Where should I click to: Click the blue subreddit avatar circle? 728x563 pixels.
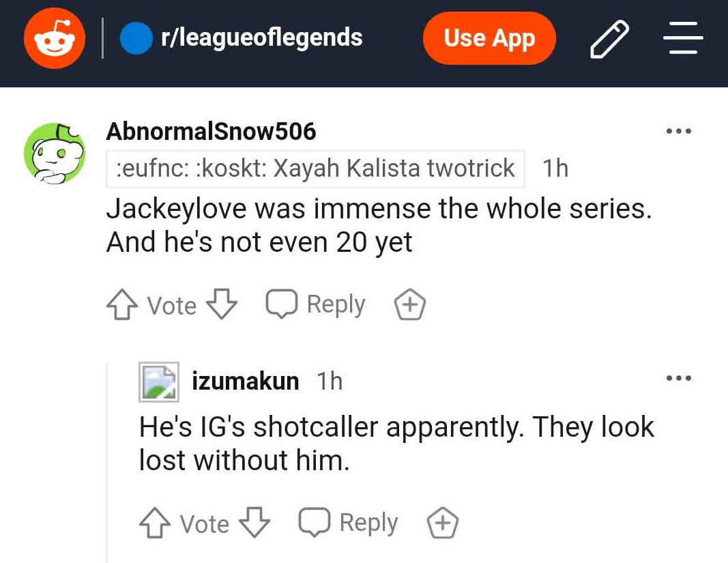click(x=136, y=39)
